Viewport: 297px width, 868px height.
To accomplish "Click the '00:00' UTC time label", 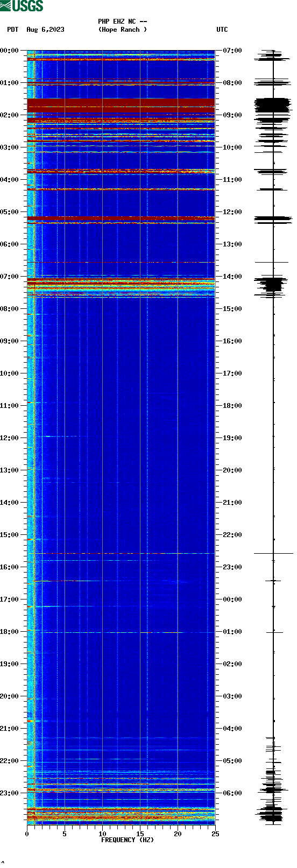I will pos(232,599).
